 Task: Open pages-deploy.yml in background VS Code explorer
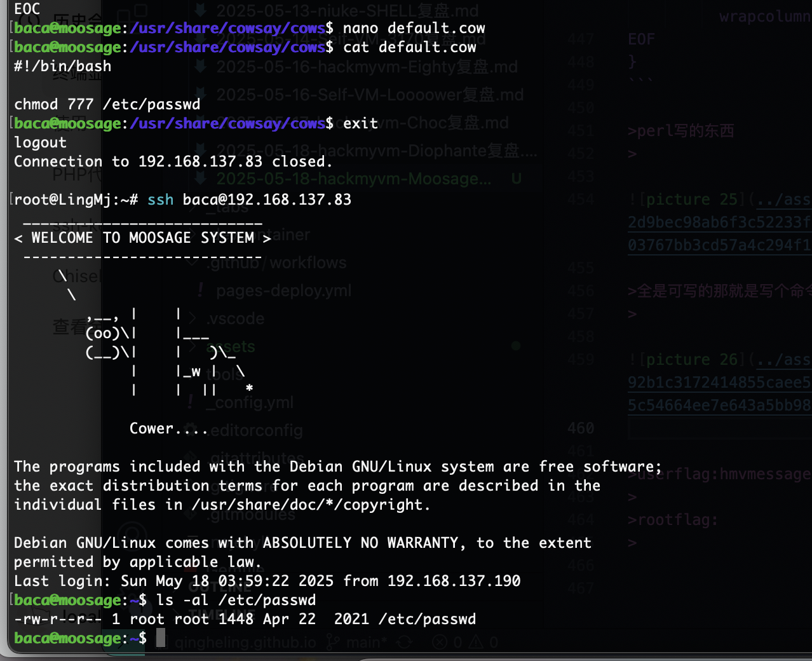tap(283, 290)
